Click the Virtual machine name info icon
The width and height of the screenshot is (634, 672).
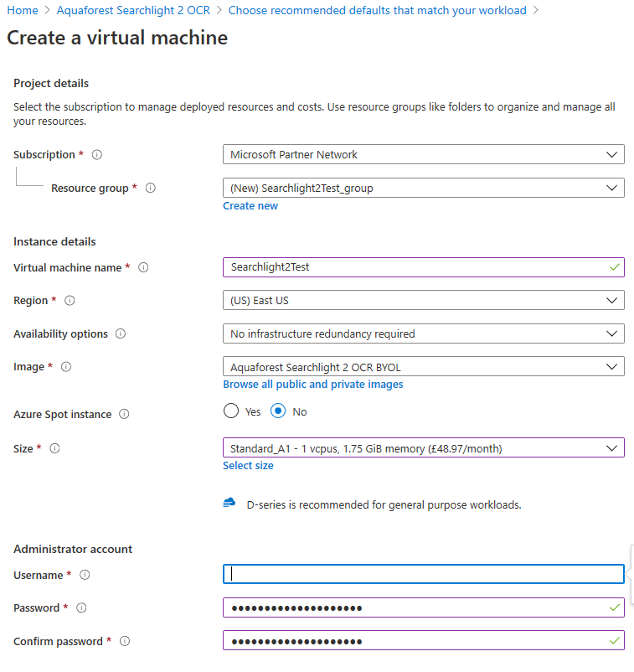pyautogui.click(x=143, y=267)
